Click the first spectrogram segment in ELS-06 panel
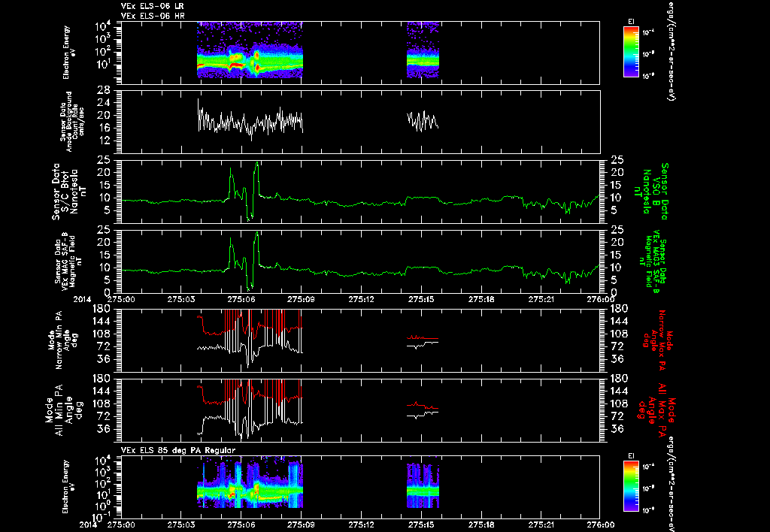This screenshot has width=770, height=532. point(250,50)
